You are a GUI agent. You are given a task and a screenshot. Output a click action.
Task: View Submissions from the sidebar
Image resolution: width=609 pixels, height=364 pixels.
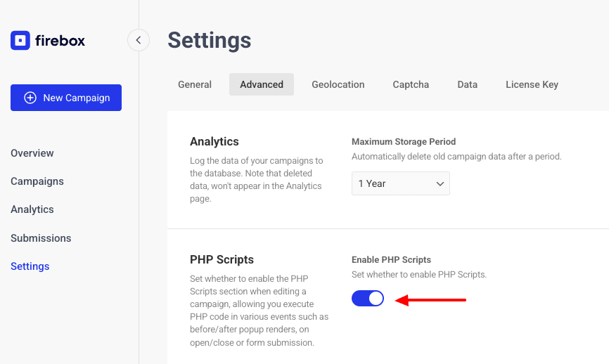(41, 238)
